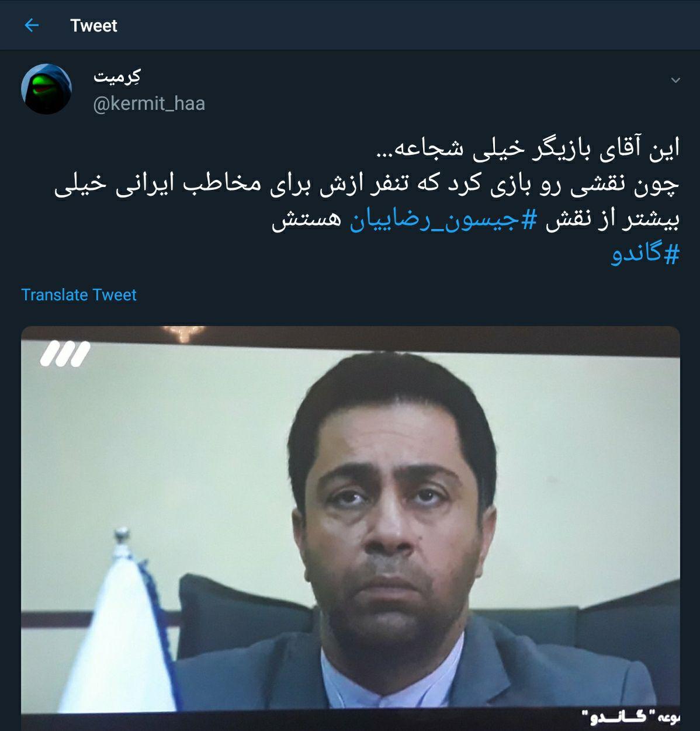Viewport: 700px width, 731px height.
Task: Go back using the blue arrow icon
Action: coord(32,26)
